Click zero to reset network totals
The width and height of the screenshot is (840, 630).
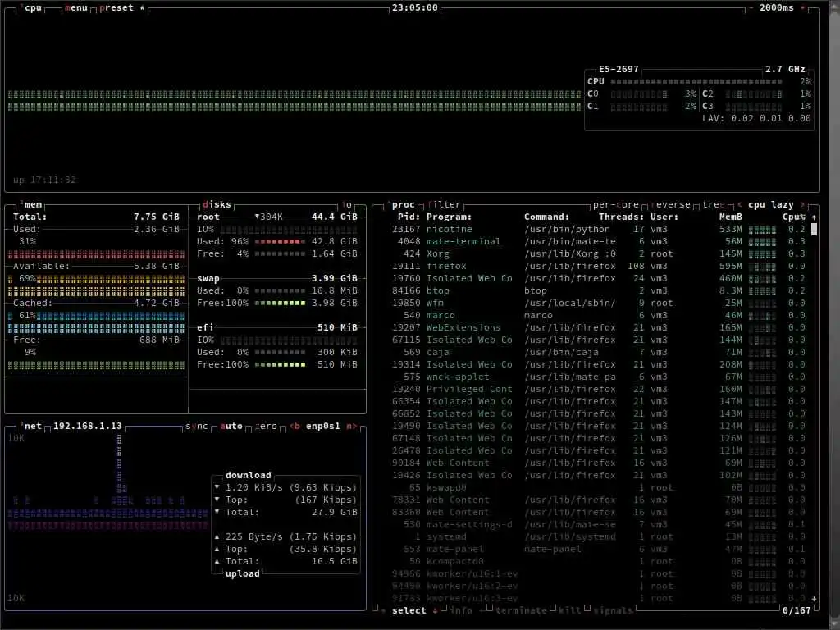266,426
